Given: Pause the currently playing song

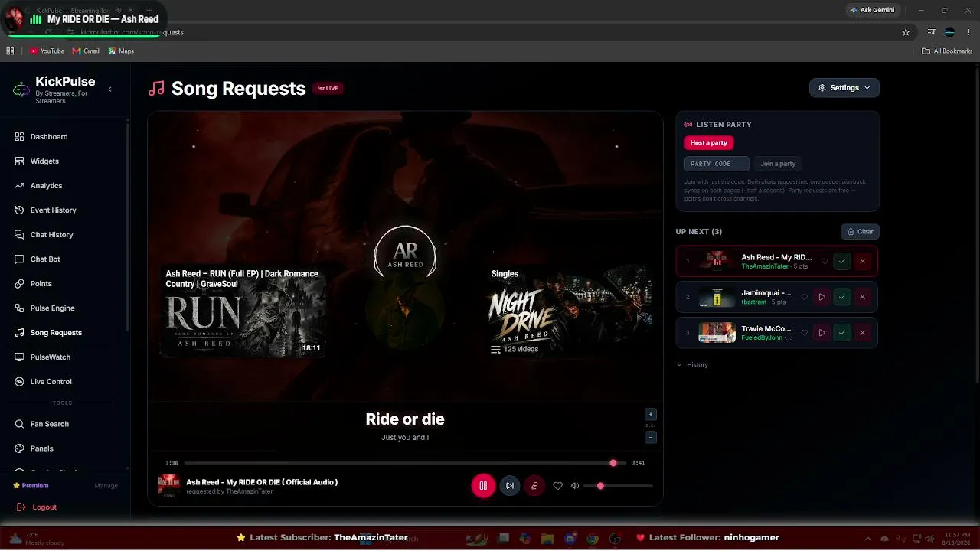Looking at the screenshot, I should tap(483, 485).
